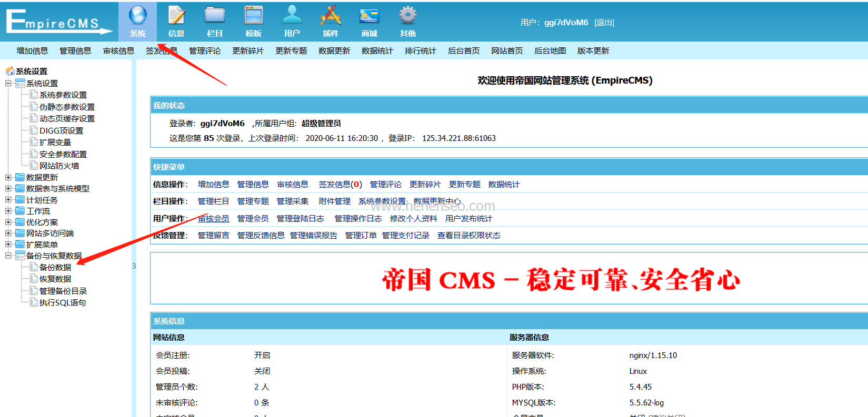
Task: Open 版本更新 in the submenu bar
Action: 593,51
